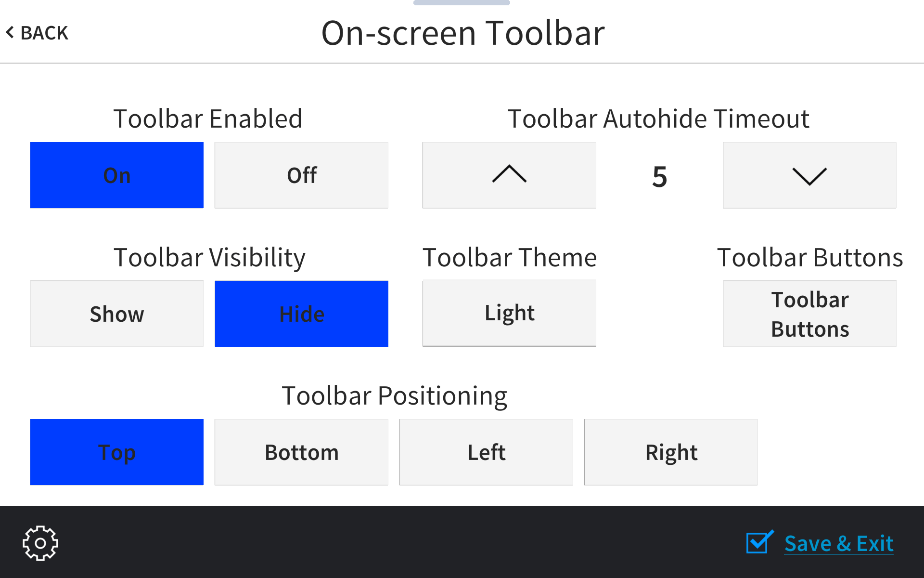Click the Toolbar Autohide Timeout label
Image resolution: width=924 pixels, height=578 pixels.
point(658,118)
